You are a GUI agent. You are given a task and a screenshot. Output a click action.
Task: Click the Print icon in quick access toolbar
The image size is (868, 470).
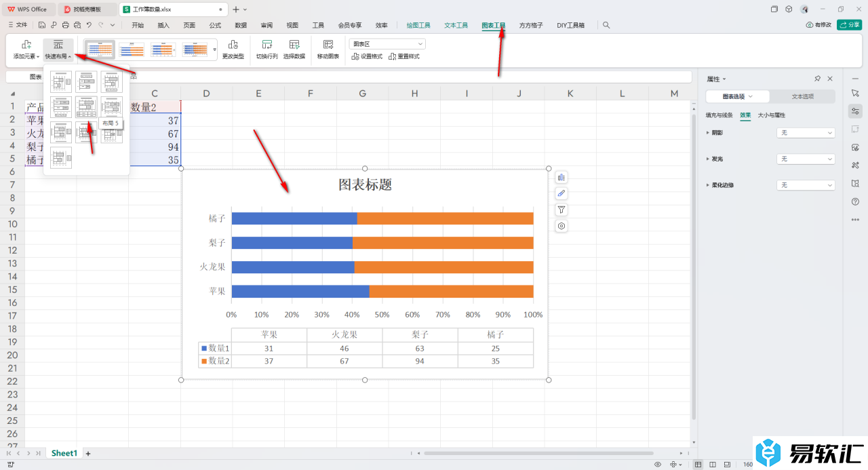[65, 25]
